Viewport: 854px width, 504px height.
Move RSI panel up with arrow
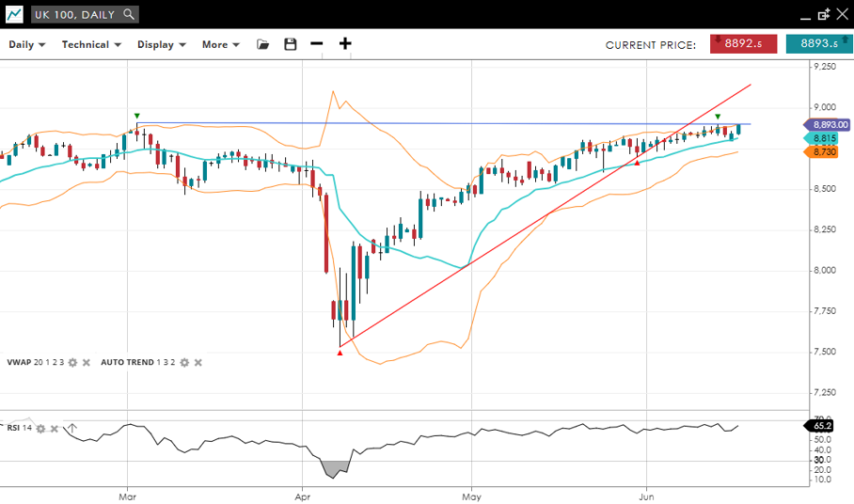click(x=71, y=429)
